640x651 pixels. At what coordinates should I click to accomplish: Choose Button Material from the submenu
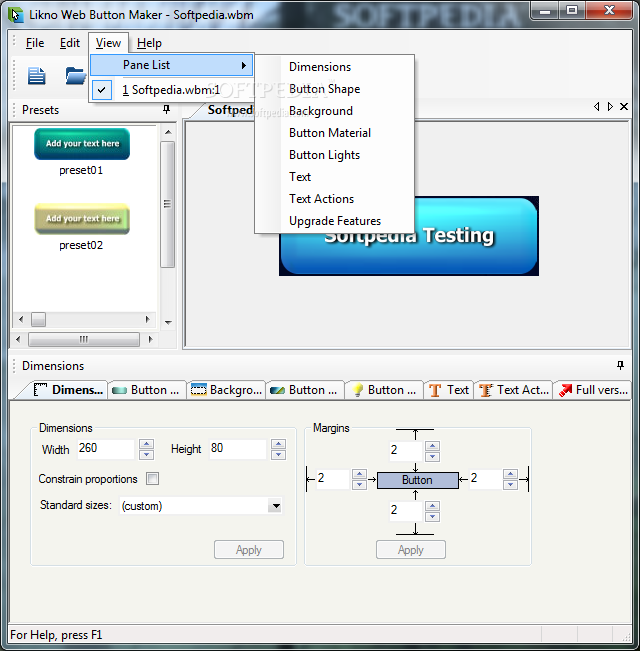point(330,133)
